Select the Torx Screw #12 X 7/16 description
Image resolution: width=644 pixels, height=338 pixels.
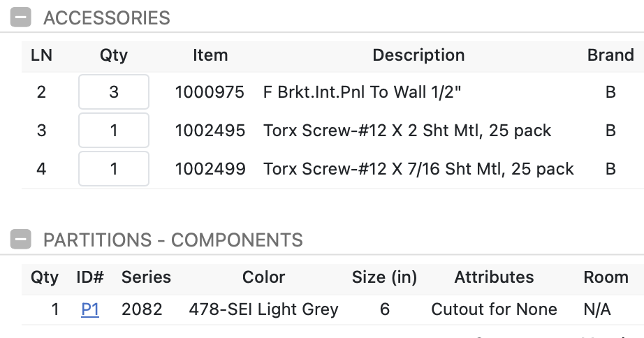click(418, 168)
